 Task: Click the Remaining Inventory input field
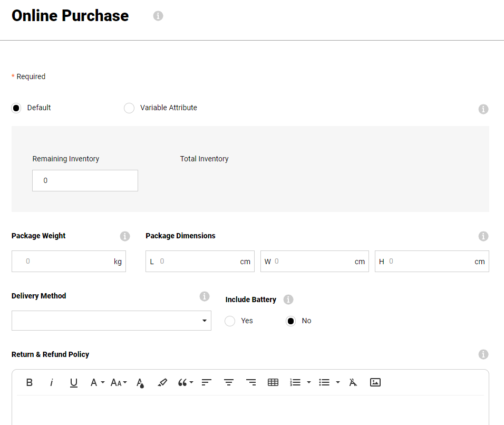point(85,180)
